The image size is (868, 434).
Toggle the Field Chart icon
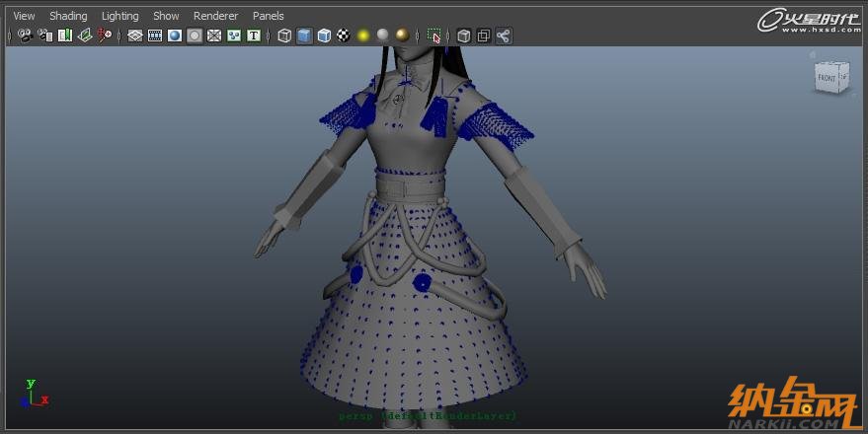[214, 36]
